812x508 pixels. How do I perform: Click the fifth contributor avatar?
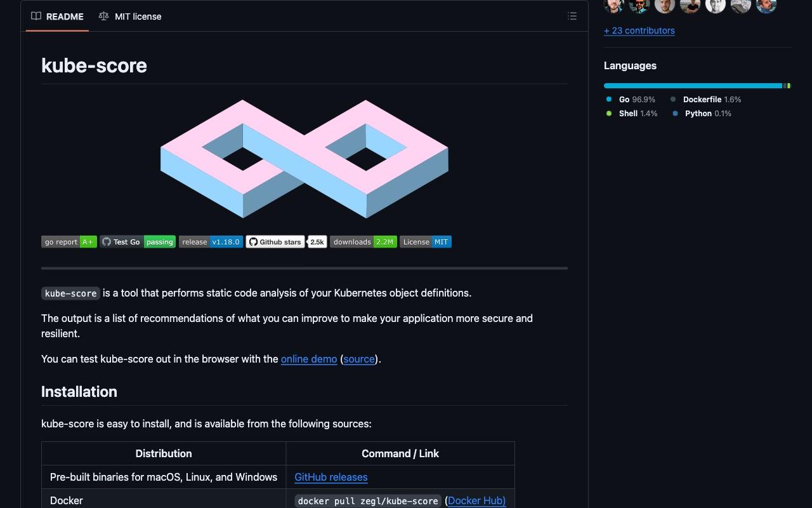(716, 6)
